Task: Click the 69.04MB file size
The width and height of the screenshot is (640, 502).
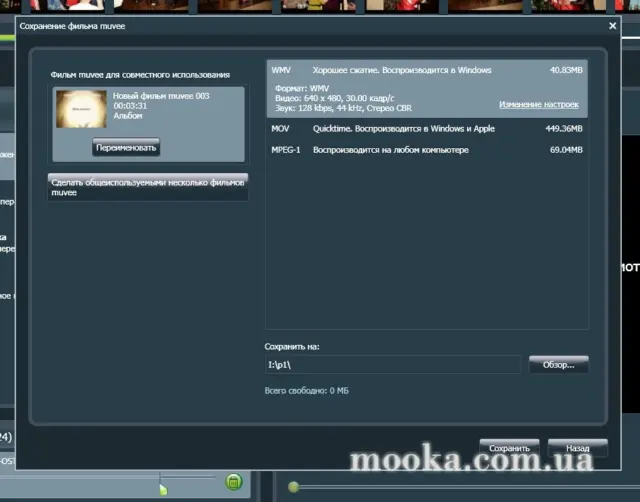Action: (x=566, y=150)
